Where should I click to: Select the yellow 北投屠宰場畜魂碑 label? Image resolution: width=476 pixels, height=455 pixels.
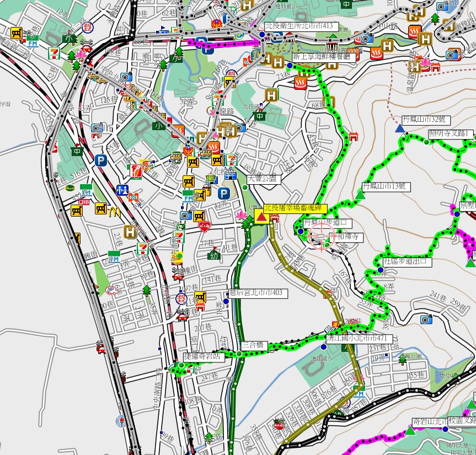[x=296, y=208]
